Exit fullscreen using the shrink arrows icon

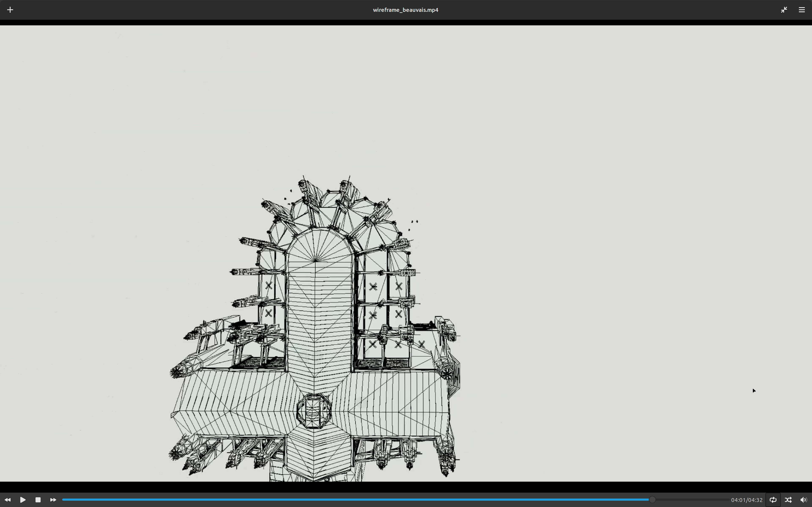click(784, 10)
